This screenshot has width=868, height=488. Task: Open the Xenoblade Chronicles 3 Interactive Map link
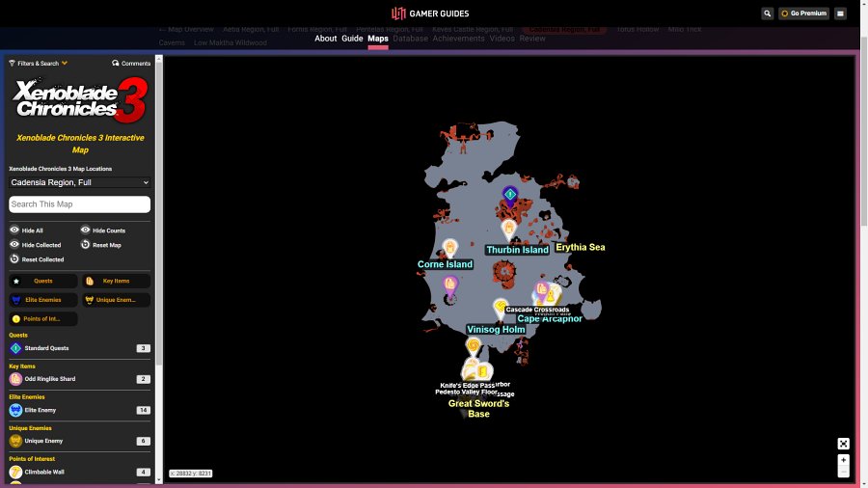click(80, 144)
